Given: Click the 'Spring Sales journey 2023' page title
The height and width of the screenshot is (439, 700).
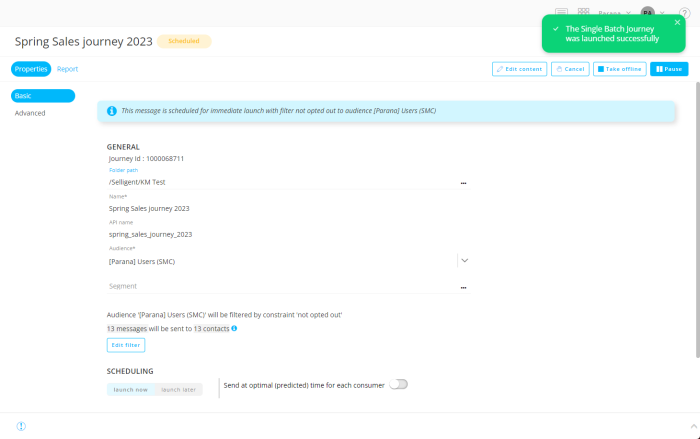Looking at the screenshot, I should tap(83, 42).
